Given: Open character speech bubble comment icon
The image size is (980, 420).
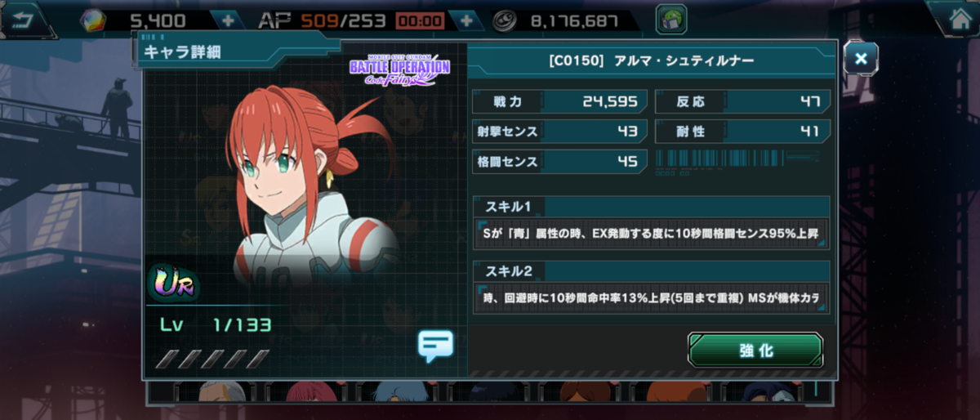Looking at the screenshot, I should [x=434, y=346].
